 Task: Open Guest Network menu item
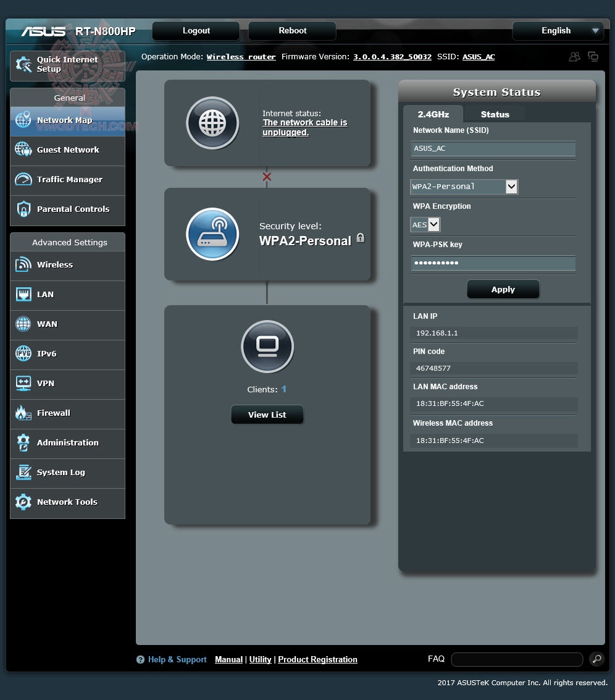click(x=68, y=150)
